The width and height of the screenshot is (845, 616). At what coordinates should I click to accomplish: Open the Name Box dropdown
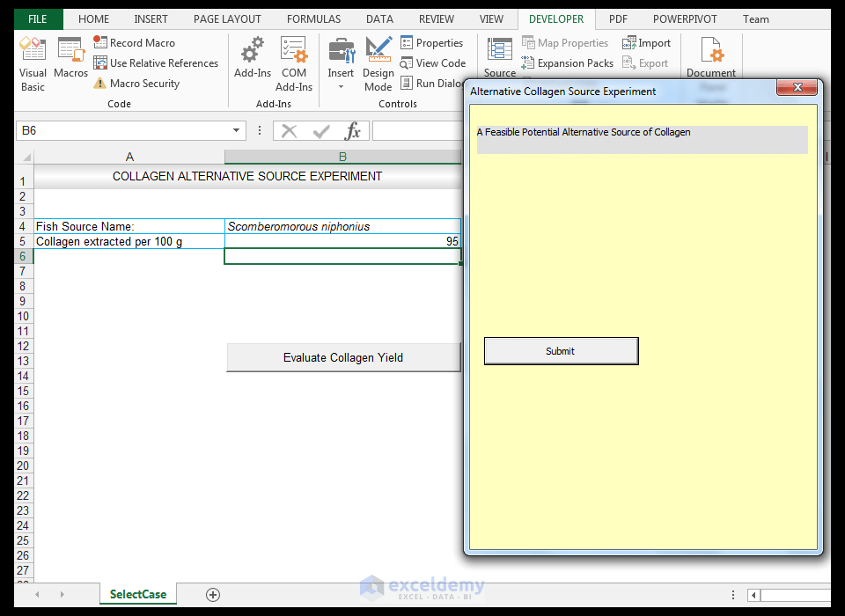click(x=237, y=130)
